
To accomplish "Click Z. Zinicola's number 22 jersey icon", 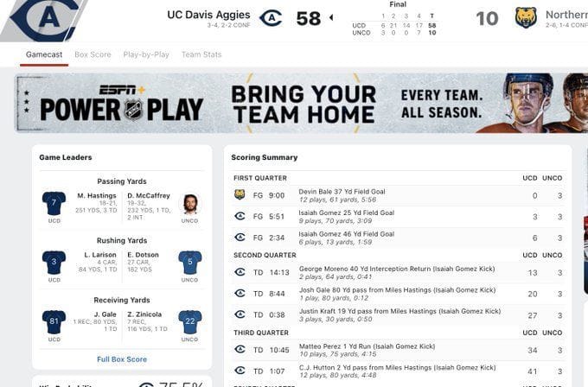I will 190,321.
